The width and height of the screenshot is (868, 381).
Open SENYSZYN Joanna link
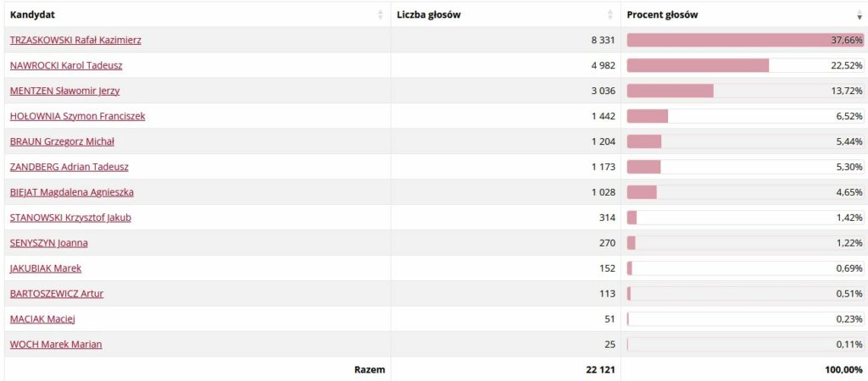pos(48,243)
